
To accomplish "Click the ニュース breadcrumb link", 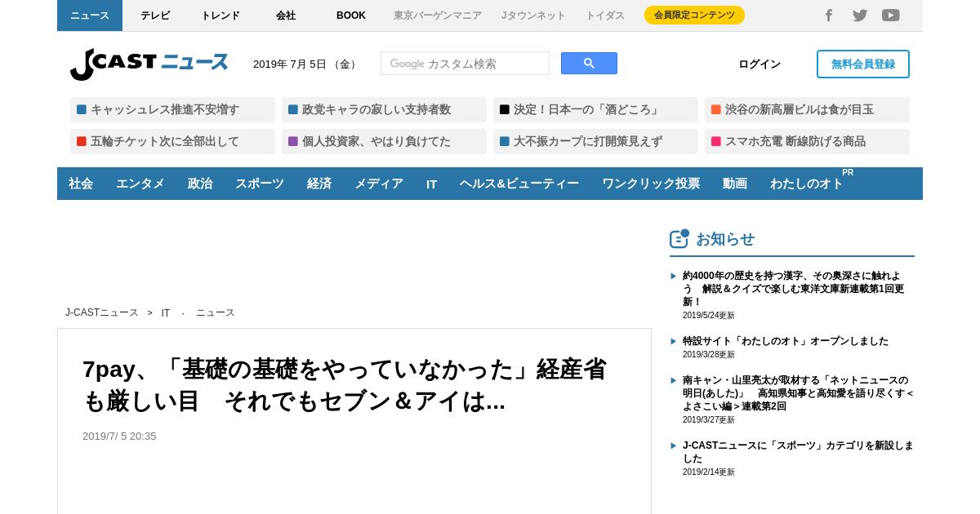I will point(216,312).
